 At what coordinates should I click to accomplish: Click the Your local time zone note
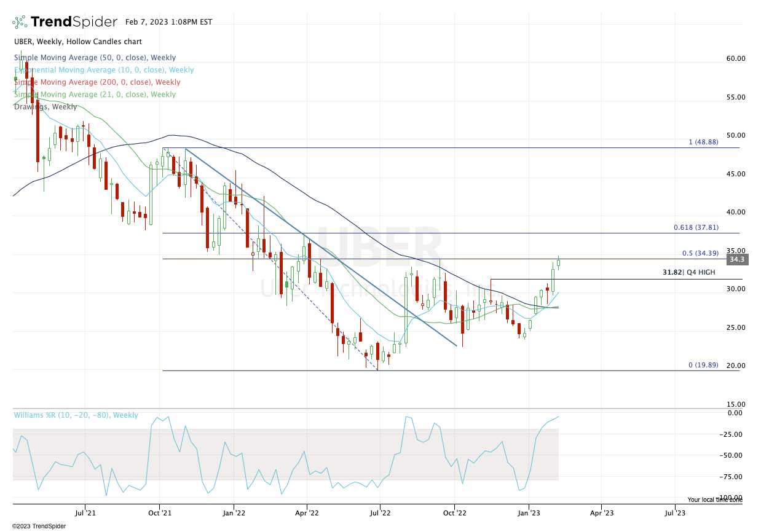coord(715,500)
